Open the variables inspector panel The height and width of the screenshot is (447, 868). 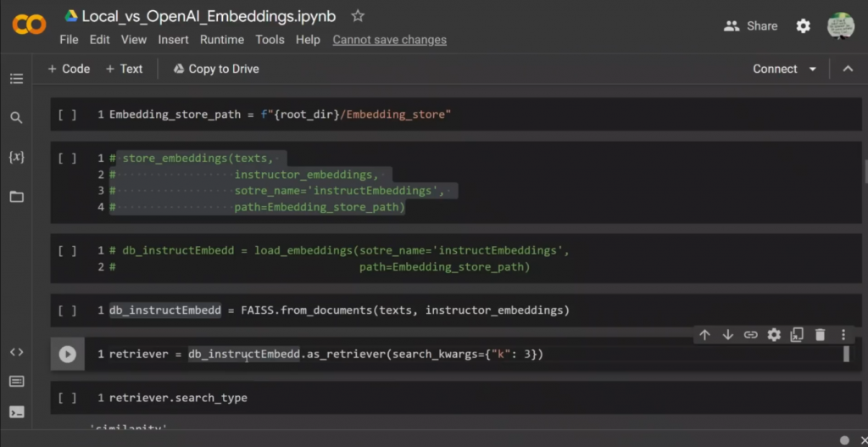click(16, 157)
